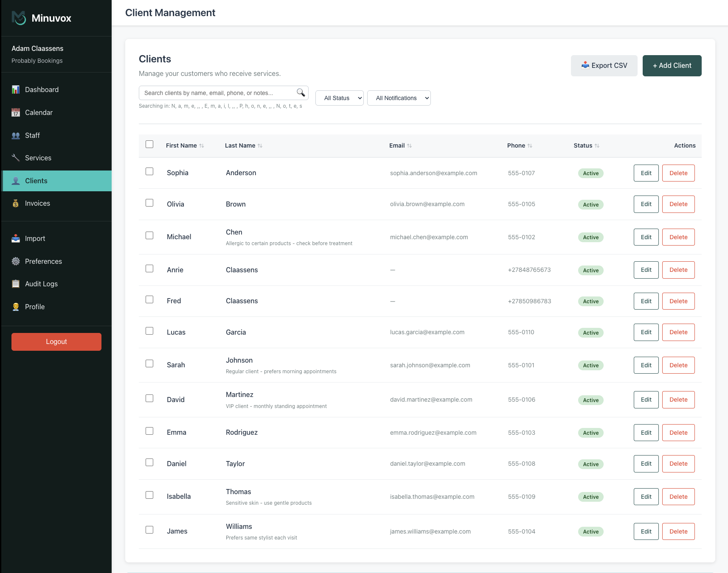The height and width of the screenshot is (573, 728).
Task: Click the Minuvox logo icon
Action: point(19,18)
